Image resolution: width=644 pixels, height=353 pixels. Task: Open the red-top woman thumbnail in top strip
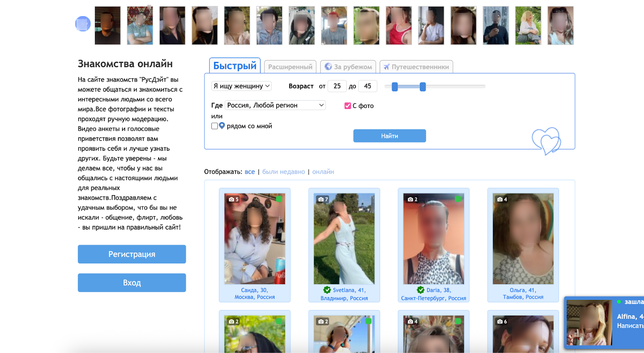[399, 25]
